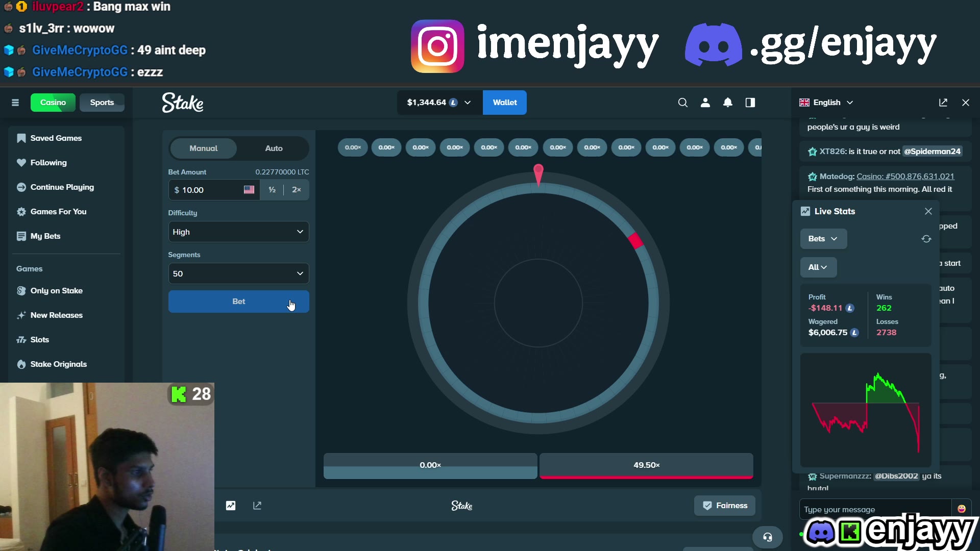Click the pop-out game icon below game
The height and width of the screenshot is (551, 980).
[257, 506]
